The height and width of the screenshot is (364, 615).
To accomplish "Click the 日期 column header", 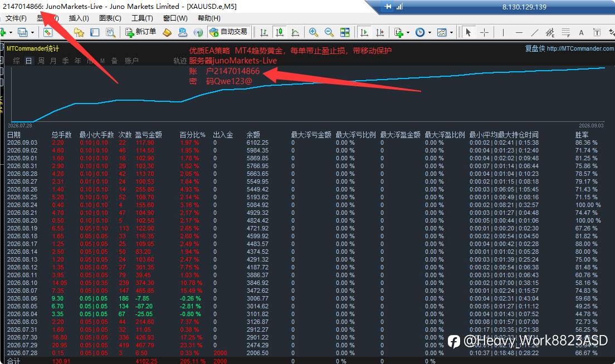I will pos(14,135).
